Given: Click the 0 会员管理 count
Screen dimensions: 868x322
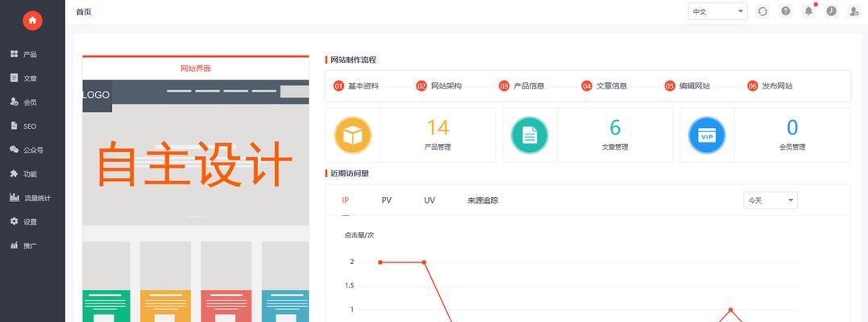Looking at the screenshot, I should click(x=792, y=128).
